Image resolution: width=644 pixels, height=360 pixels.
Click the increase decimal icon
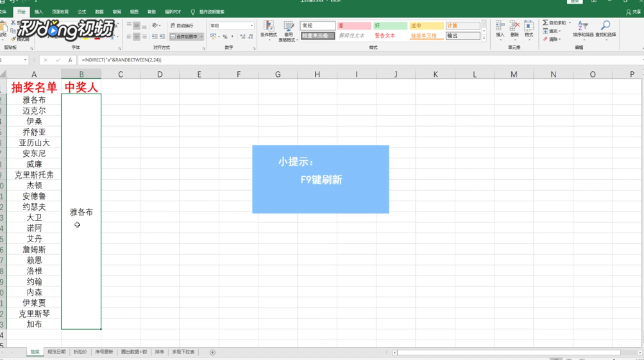(x=242, y=37)
